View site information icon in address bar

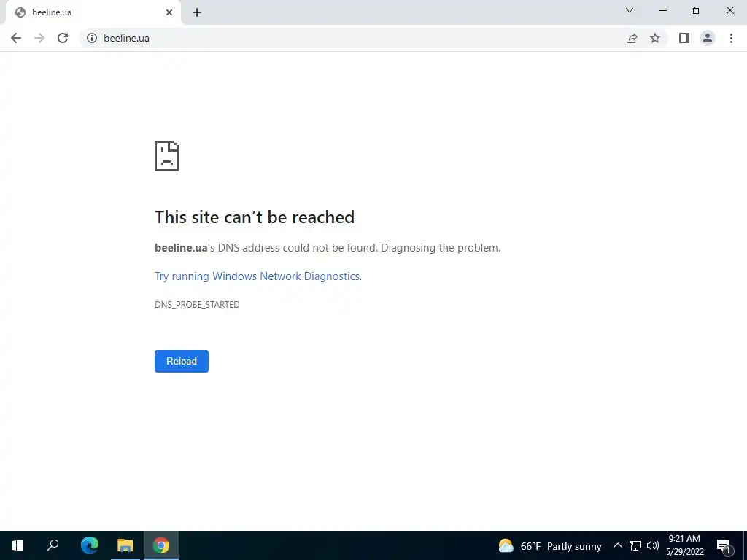point(92,38)
